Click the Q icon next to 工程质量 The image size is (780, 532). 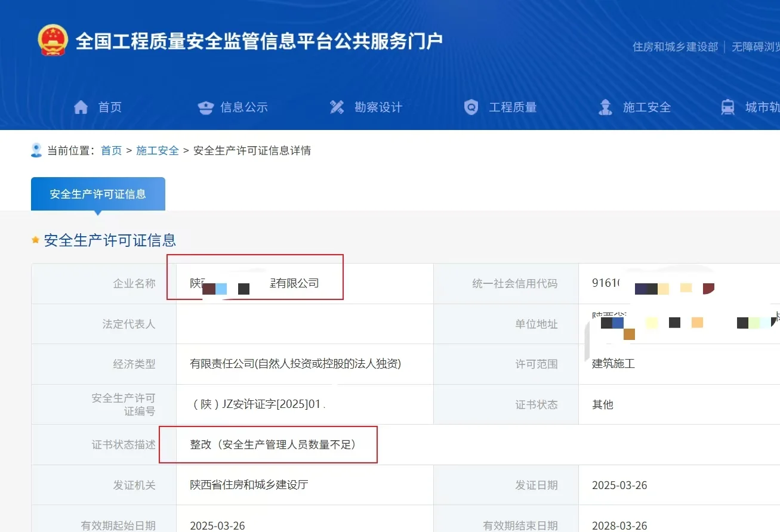coord(471,107)
